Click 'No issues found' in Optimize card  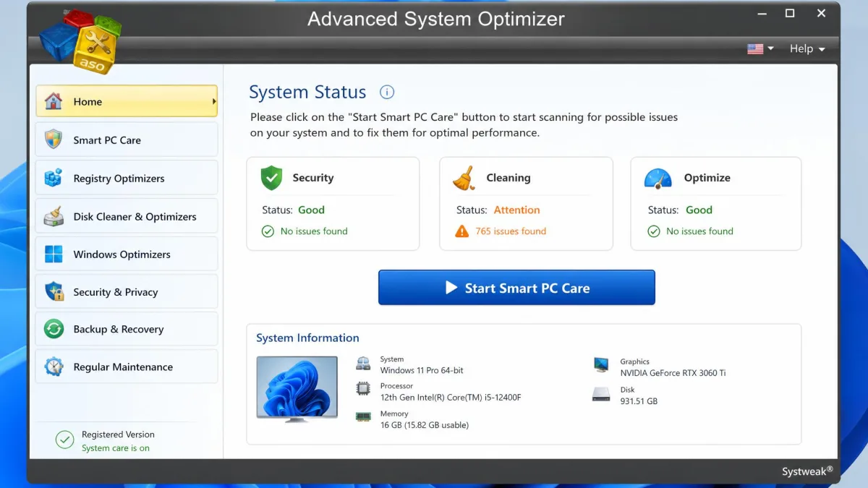point(699,231)
